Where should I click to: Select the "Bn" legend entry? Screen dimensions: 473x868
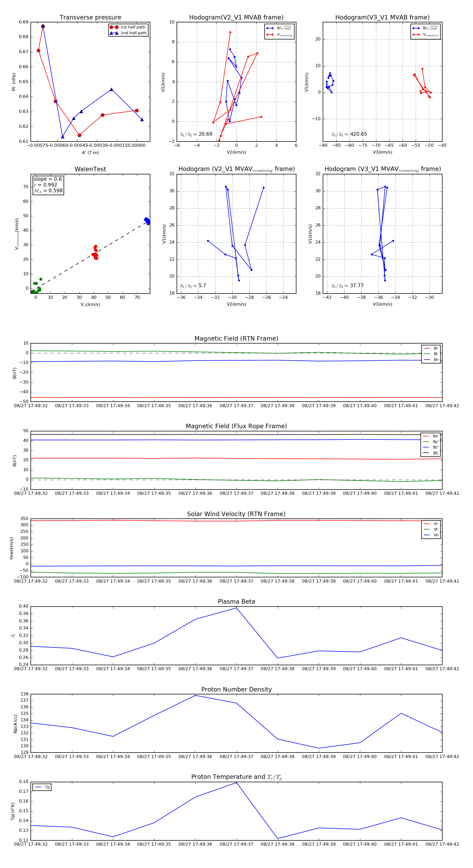point(431,360)
